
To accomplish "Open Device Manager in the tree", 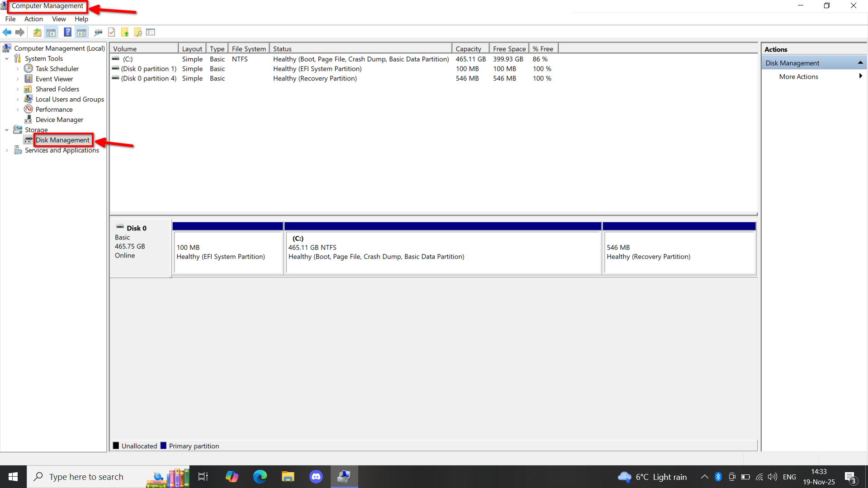I will tap(59, 120).
